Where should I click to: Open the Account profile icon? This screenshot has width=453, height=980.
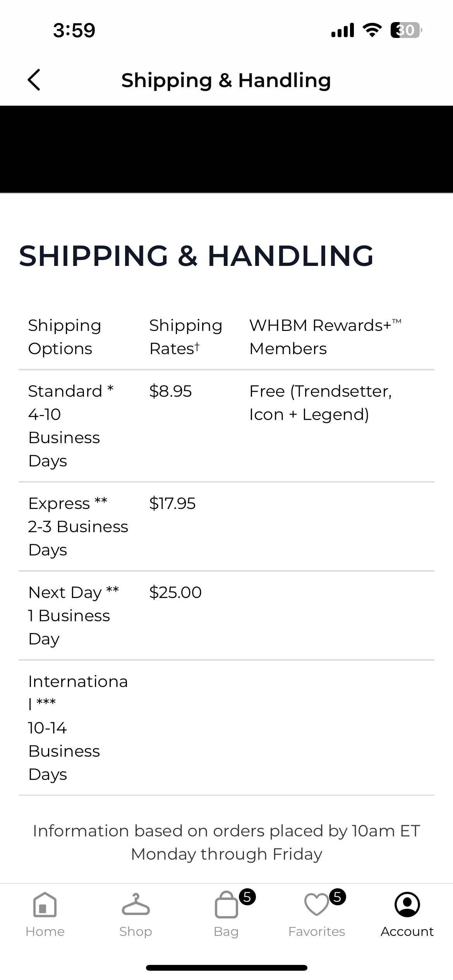407,905
